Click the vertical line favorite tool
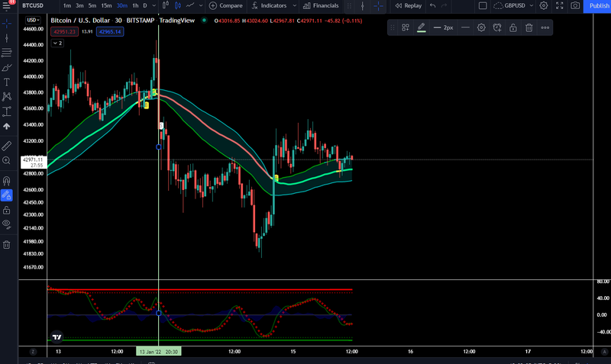This screenshot has width=611, height=364. click(x=362, y=6)
